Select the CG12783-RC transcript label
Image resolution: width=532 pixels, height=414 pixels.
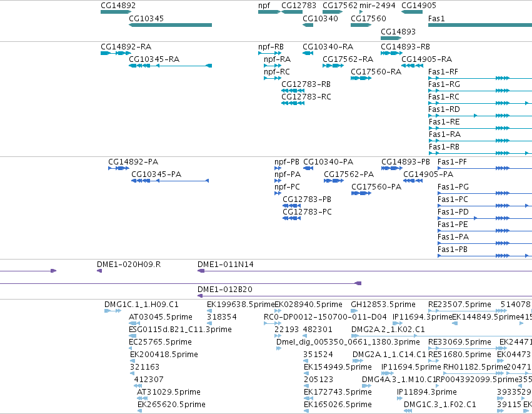(x=306, y=97)
